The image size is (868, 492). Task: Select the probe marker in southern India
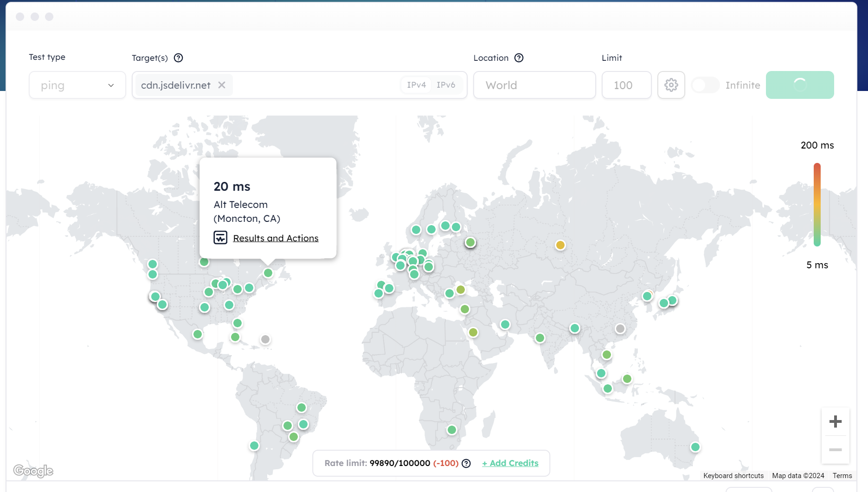pos(540,338)
